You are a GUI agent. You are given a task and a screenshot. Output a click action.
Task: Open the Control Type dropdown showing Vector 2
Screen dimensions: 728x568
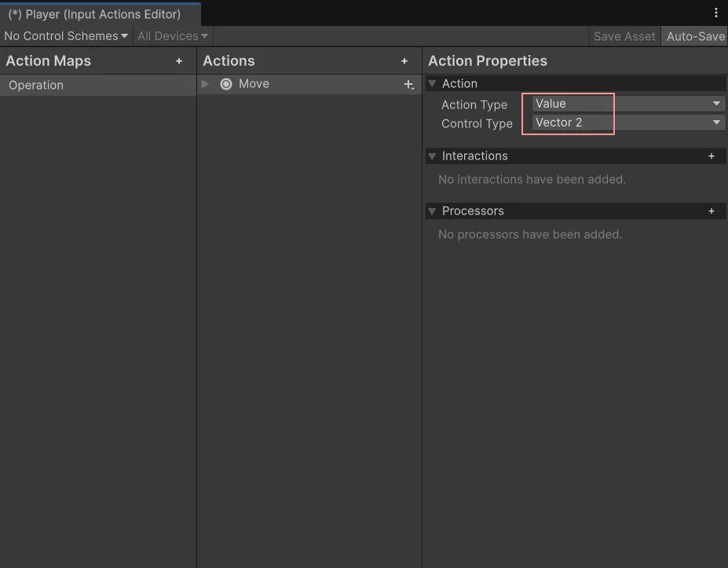[x=627, y=123]
